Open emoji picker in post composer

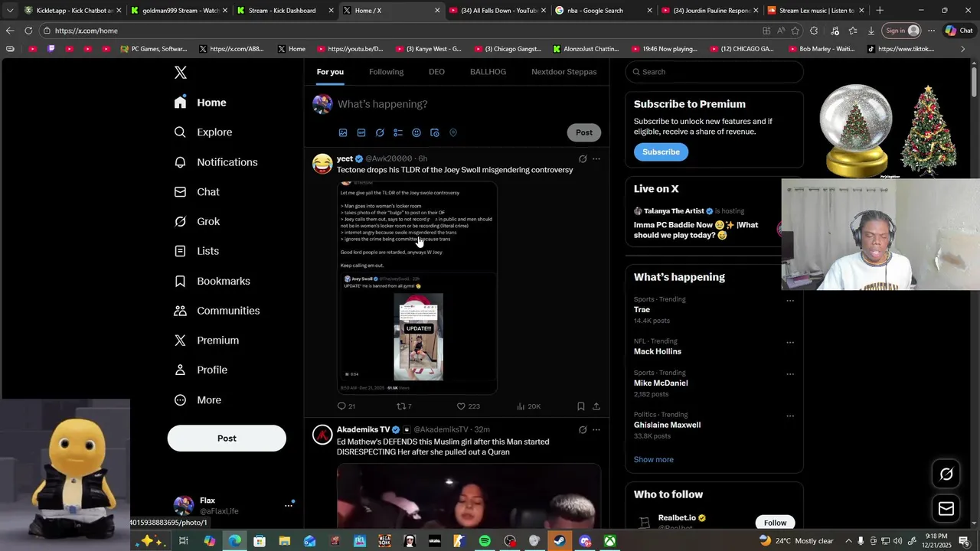click(416, 133)
